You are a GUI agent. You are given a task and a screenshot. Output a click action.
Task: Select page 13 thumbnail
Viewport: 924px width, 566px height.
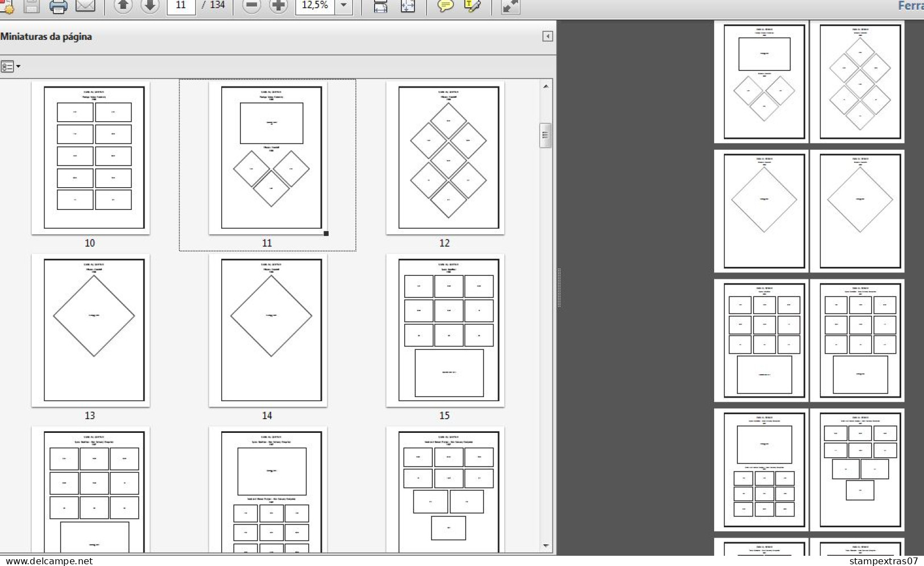pos(90,330)
